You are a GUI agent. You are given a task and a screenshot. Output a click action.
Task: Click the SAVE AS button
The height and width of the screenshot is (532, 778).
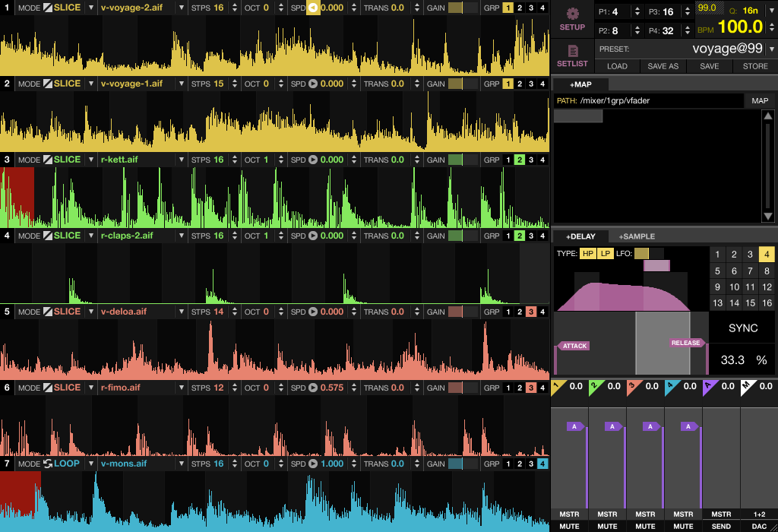663,66
